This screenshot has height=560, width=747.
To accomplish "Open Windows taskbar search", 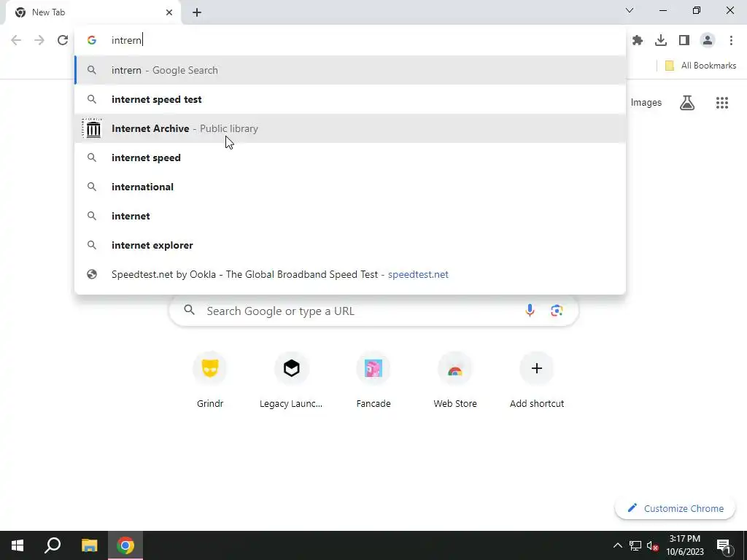I will [x=53, y=545].
